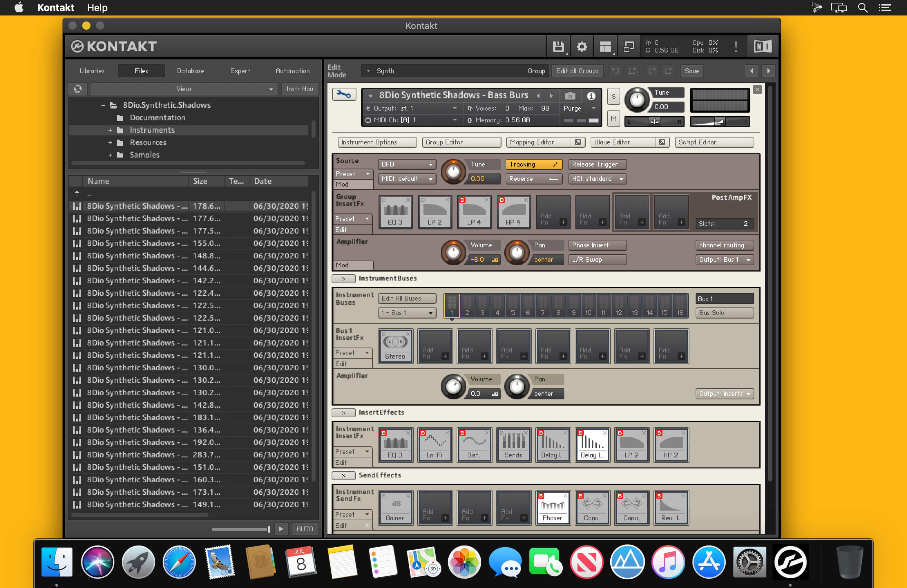Expand the Instruments folder
The image size is (907, 588).
(110, 130)
